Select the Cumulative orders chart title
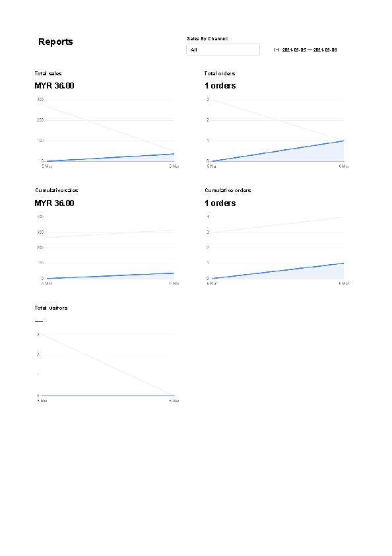 (228, 190)
